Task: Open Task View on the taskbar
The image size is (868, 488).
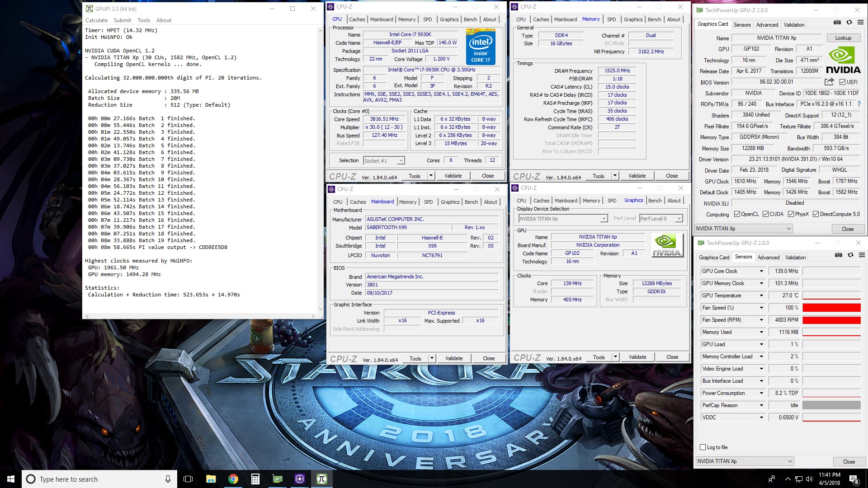Action: 188,479
